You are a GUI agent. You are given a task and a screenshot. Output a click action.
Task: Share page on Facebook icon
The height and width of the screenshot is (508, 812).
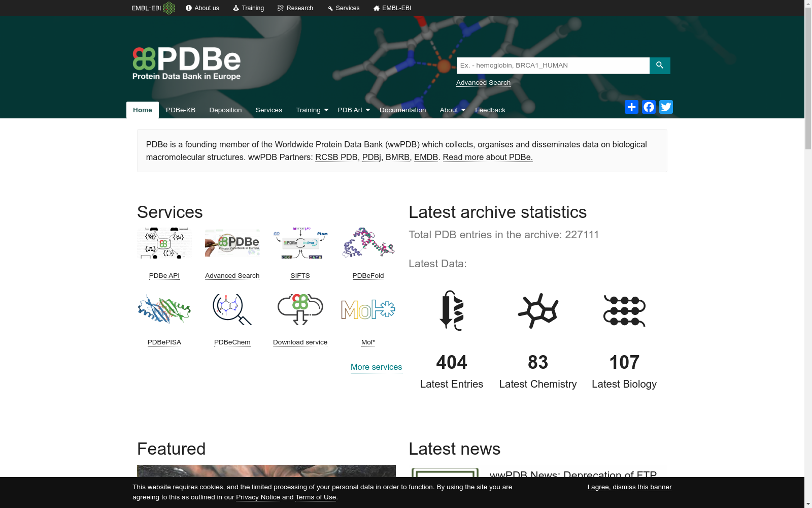[x=649, y=107]
